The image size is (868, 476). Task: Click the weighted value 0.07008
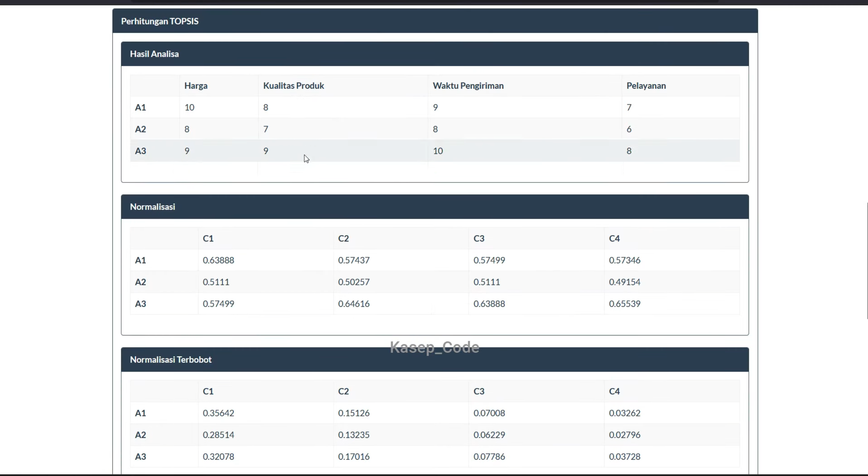click(489, 413)
